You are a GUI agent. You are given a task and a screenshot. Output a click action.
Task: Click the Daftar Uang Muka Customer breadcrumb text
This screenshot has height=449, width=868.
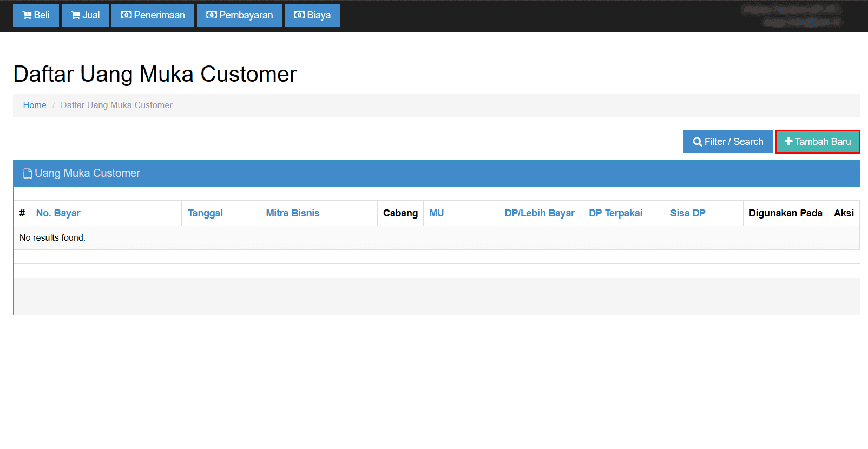point(116,105)
